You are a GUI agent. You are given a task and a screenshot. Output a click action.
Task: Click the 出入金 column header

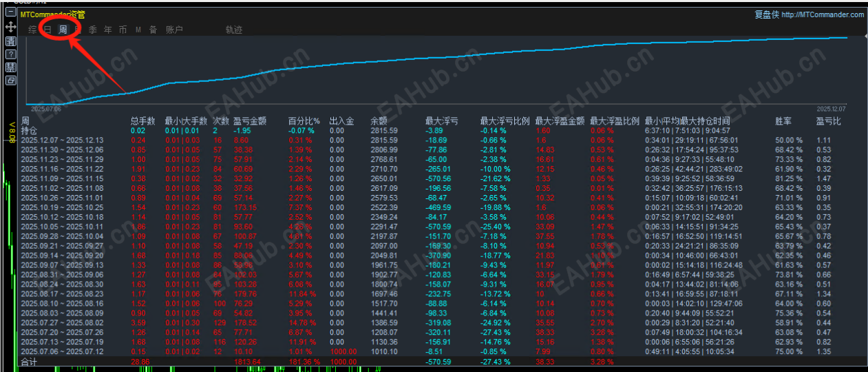tap(341, 121)
